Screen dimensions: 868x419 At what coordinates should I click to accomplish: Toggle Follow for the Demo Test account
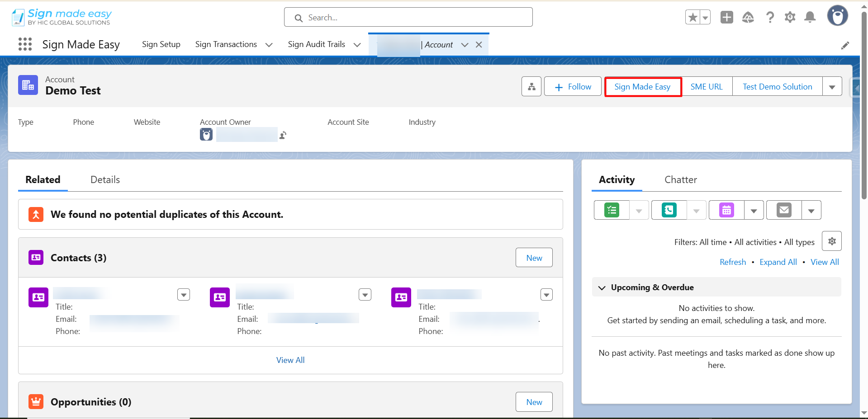[x=572, y=86]
